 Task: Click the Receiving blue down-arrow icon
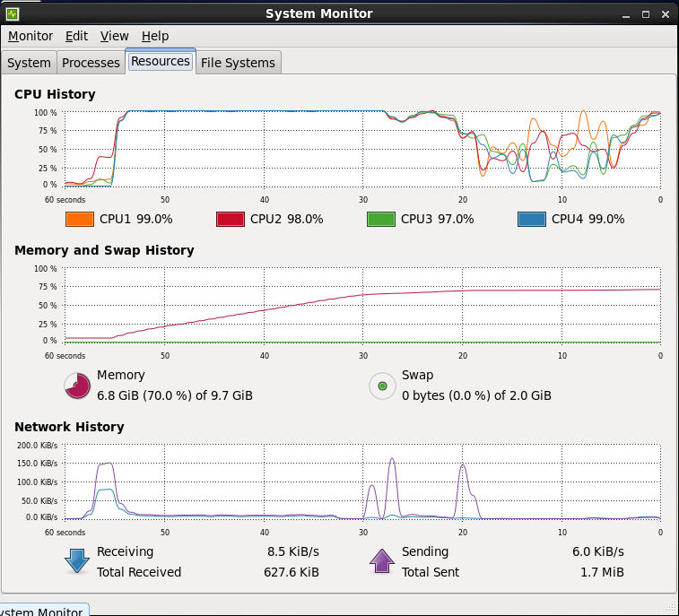click(x=77, y=561)
